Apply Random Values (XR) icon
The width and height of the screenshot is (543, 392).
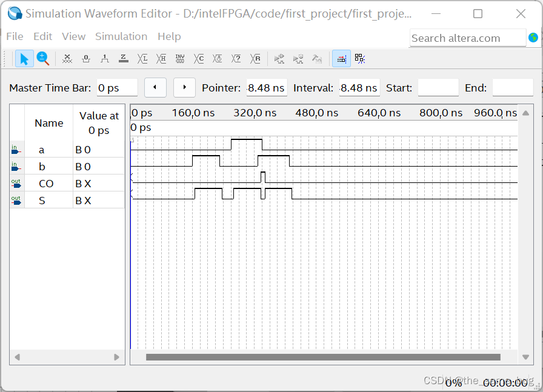click(x=255, y=59)
